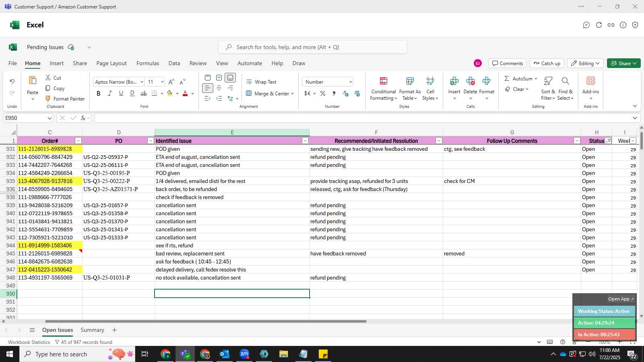Switch to the Insert ribbon tab
Viewport: 644px width, 362px height.
point(57,63)
